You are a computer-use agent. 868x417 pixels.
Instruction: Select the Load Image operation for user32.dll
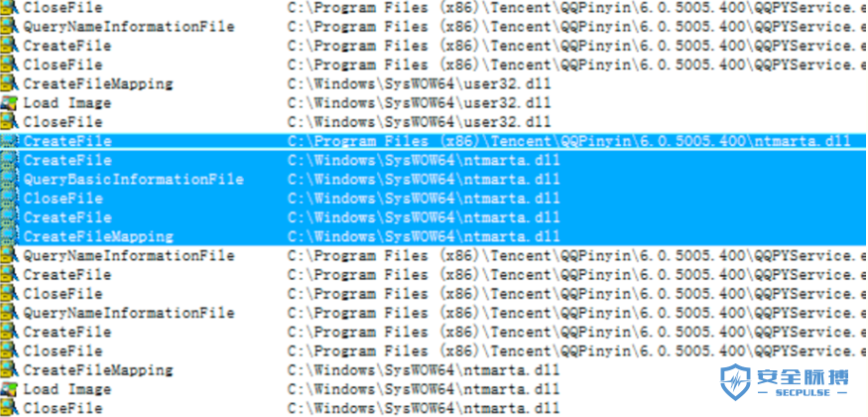pyautogui.click(x=67, y=103)
